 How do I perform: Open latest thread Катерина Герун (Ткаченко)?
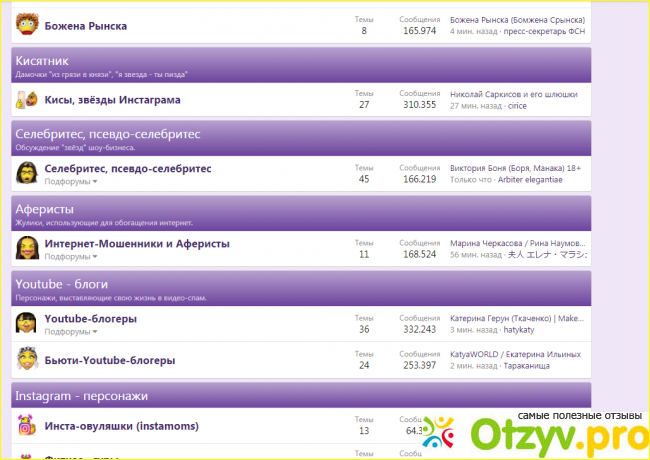click(517, 318)
